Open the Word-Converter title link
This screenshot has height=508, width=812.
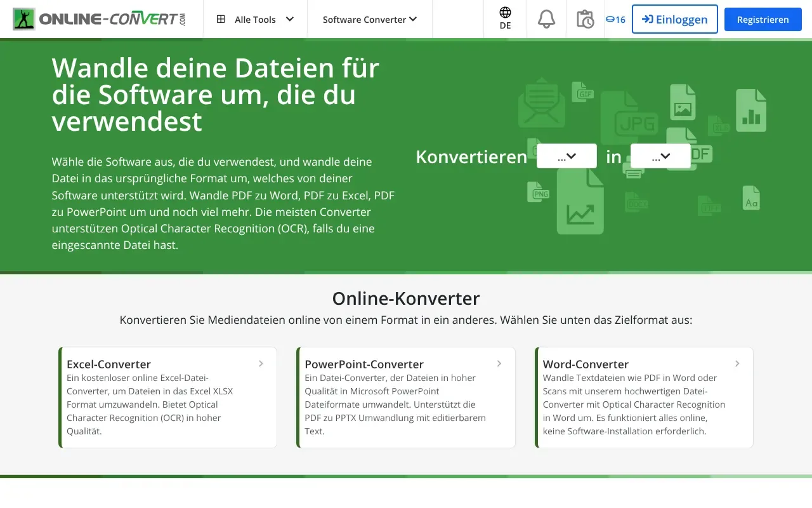point(586,364)
